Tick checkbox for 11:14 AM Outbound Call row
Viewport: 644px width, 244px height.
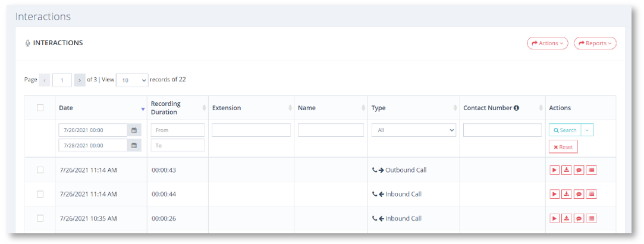click(40, 170)
